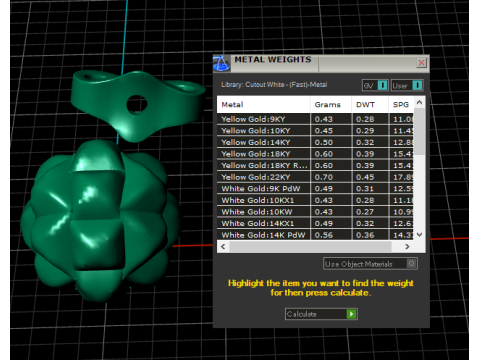
Task: Toggle the GV library switch
Action: 375,86
